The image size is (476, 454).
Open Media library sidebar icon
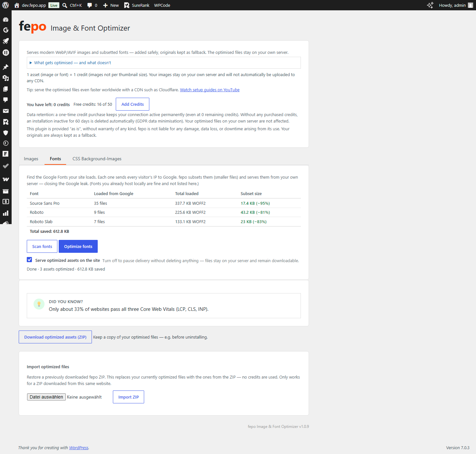pos(5,78)
